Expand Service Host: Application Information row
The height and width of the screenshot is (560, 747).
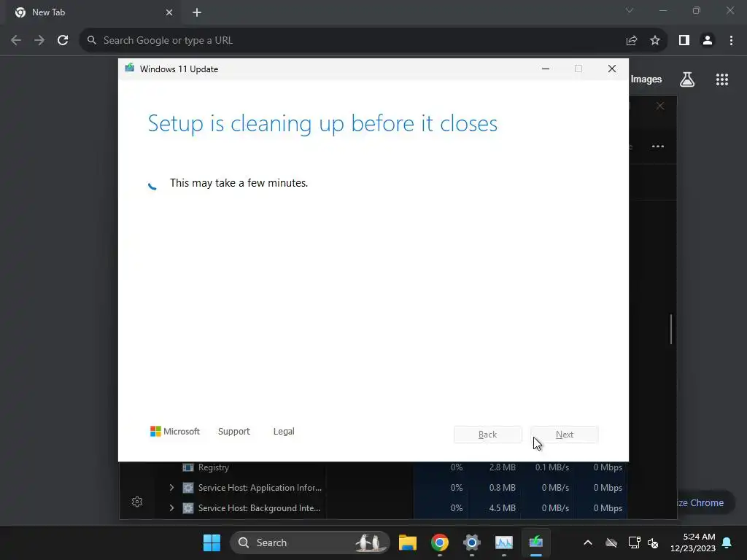click(171, 488)
